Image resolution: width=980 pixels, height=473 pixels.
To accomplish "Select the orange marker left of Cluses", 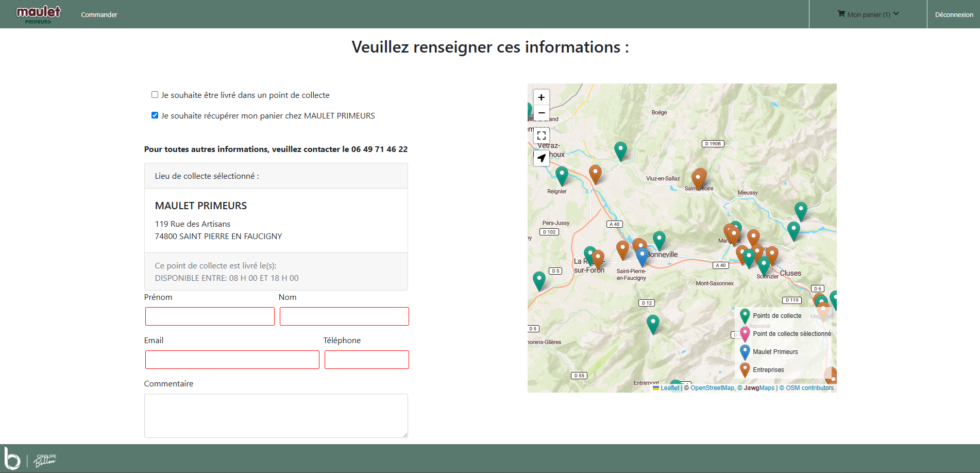I will pyautogui.click(x=772, y=256).
